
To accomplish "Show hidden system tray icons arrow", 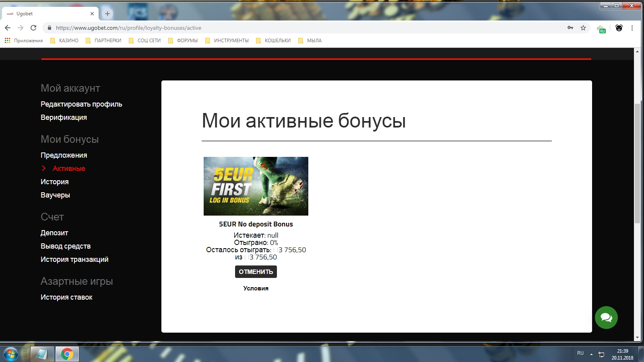I will [x=591, y=354].
